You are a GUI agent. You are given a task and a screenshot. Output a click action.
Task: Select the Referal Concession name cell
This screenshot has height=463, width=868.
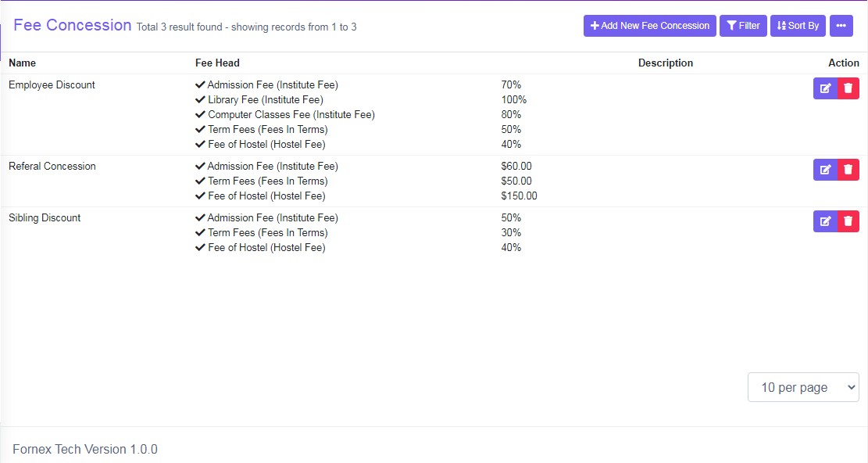pos(52,166)
